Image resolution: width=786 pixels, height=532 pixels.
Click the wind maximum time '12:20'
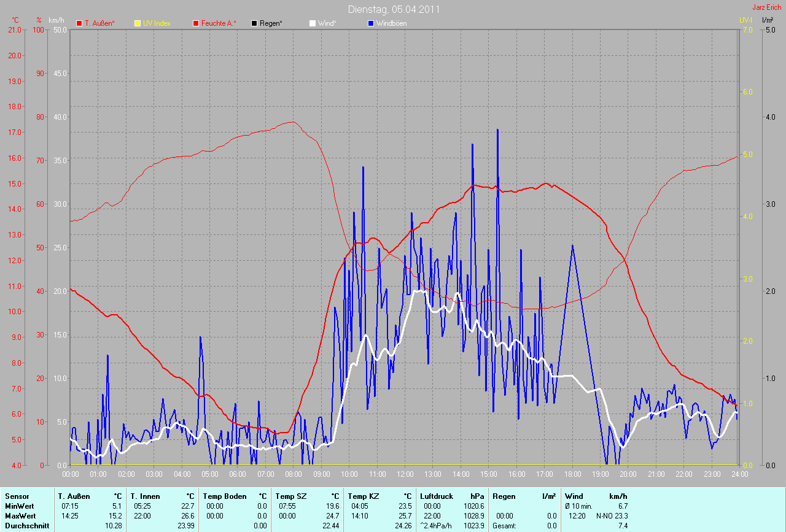coord(576,516)
